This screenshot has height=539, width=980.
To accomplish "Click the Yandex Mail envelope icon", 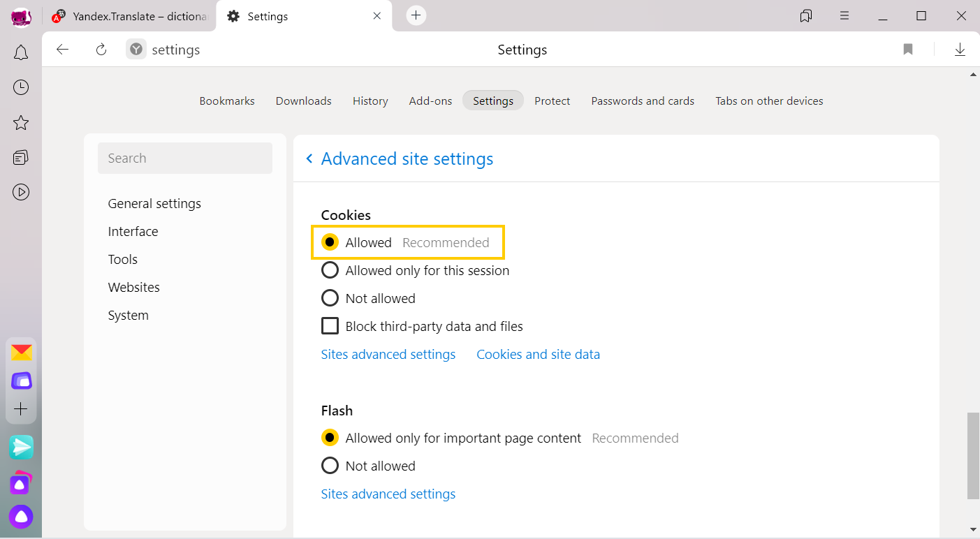I will [21, 353].
